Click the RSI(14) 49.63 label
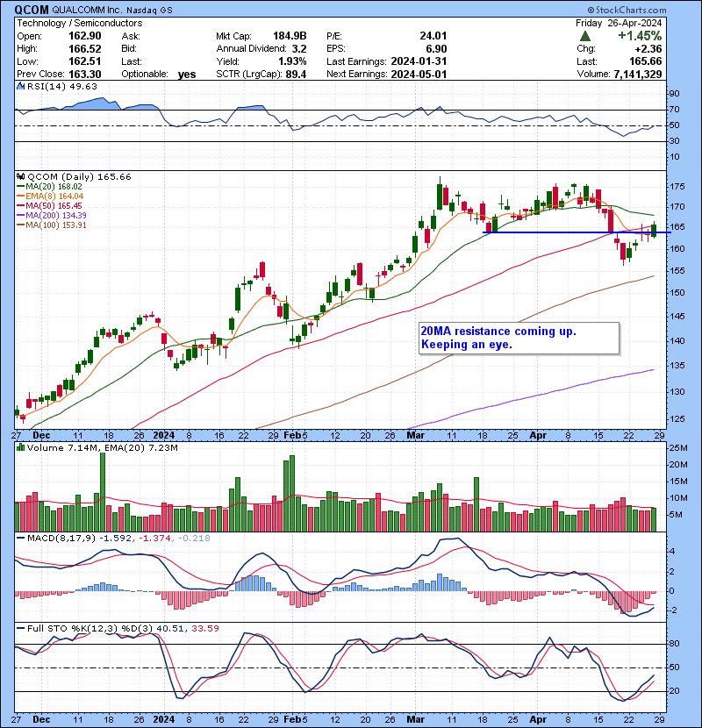702x728 pixels. pos(62,86)
